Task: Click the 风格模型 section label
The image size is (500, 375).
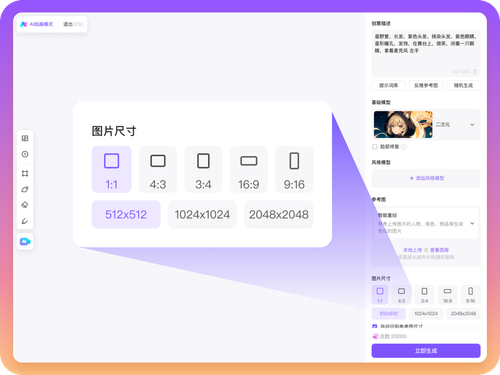Action: pos(381,162)
